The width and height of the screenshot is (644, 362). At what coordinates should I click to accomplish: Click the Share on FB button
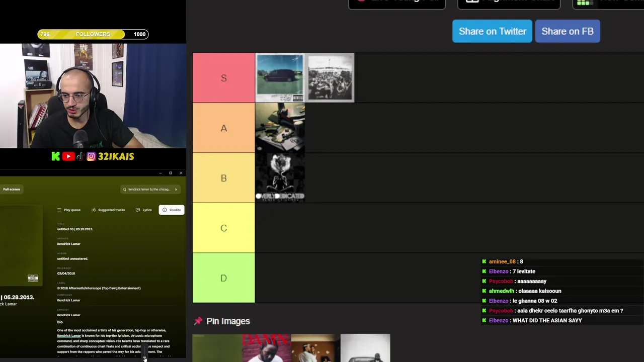[568, 31]
